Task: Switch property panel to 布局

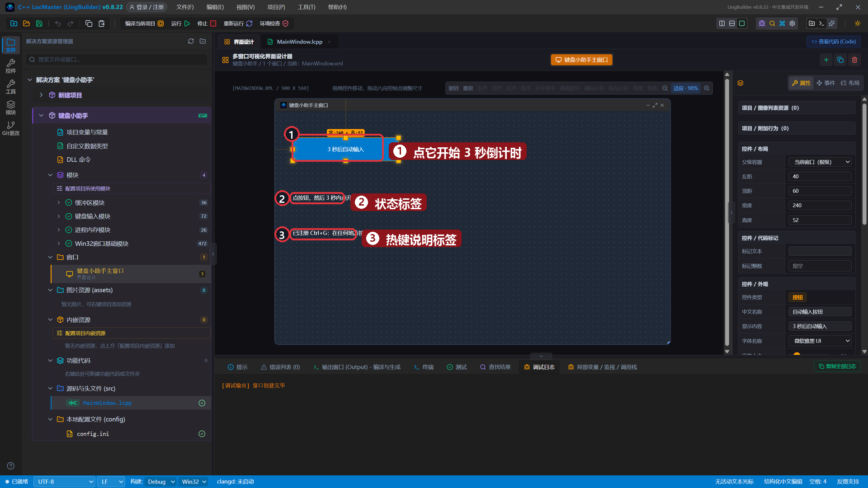Action: pyautogui.click(x=850, y=83)
